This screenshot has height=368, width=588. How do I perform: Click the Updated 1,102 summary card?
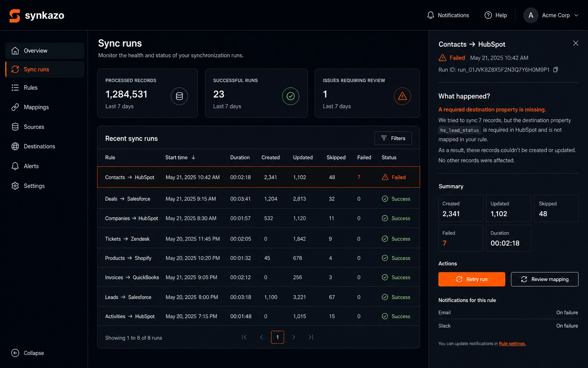508,208
